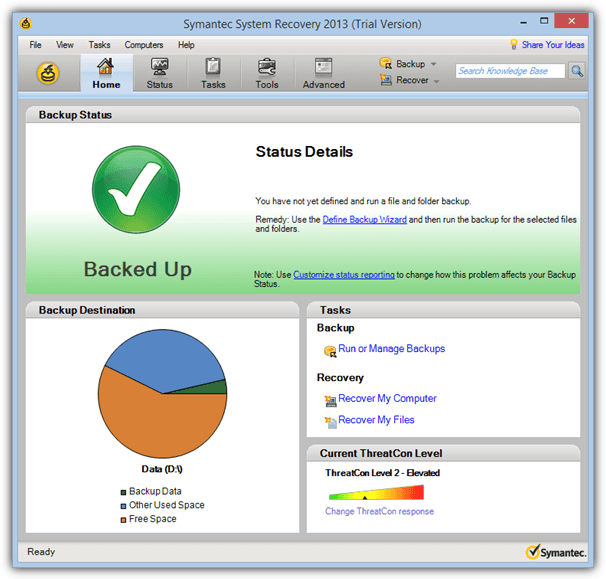This screenshot has height=579, width=606.
Task: Click the Advanced window icon
Action: [323, 66]
